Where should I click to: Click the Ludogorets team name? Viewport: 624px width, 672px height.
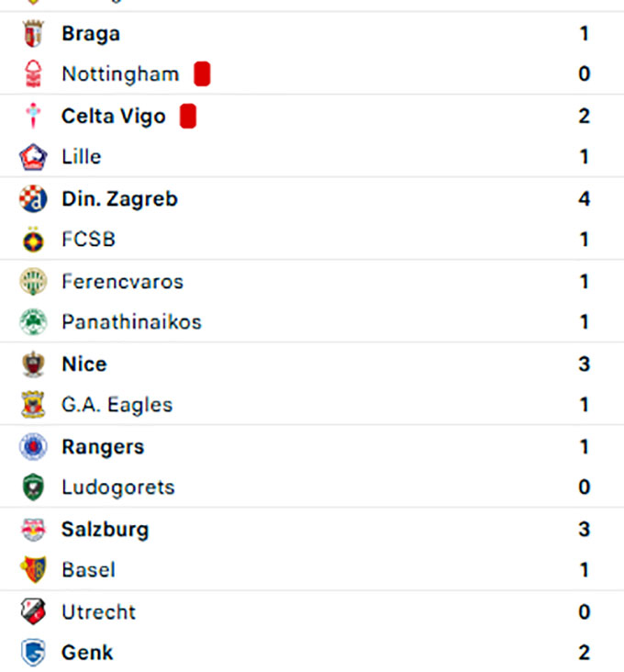pos(117,487)
